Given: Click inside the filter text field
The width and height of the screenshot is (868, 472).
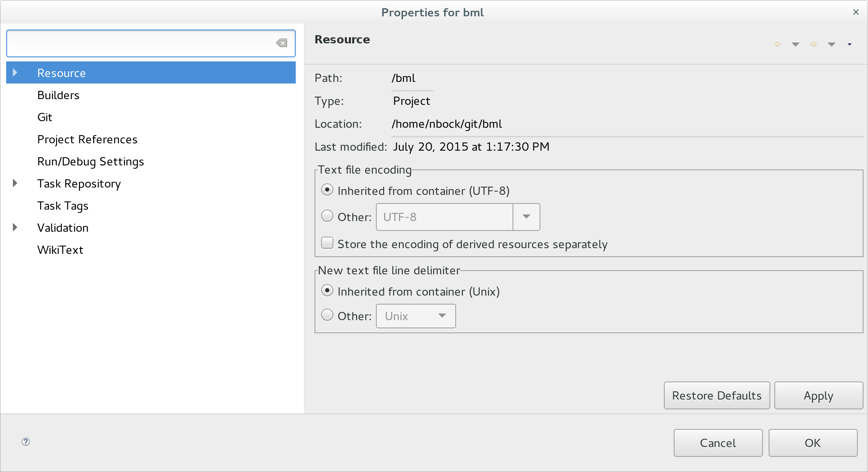Looking at the screenshot, I should [139, 43].
